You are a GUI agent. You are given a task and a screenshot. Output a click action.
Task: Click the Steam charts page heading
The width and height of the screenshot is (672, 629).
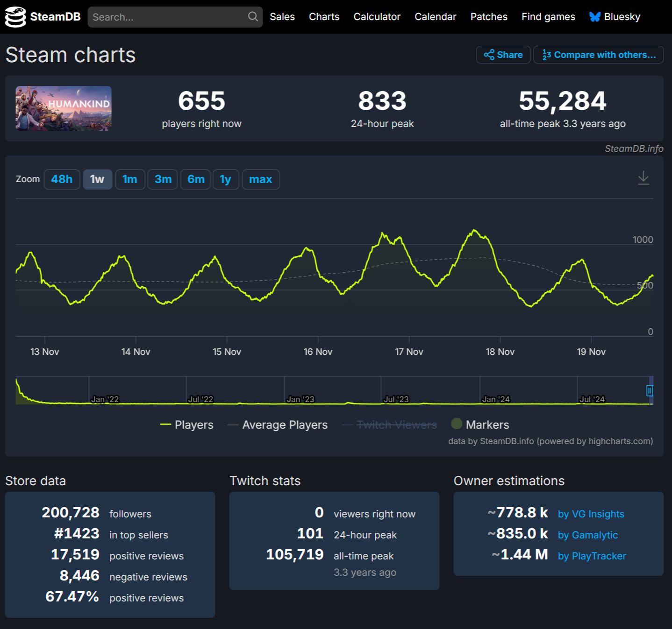pyautogui.click(x=71, y=55)
